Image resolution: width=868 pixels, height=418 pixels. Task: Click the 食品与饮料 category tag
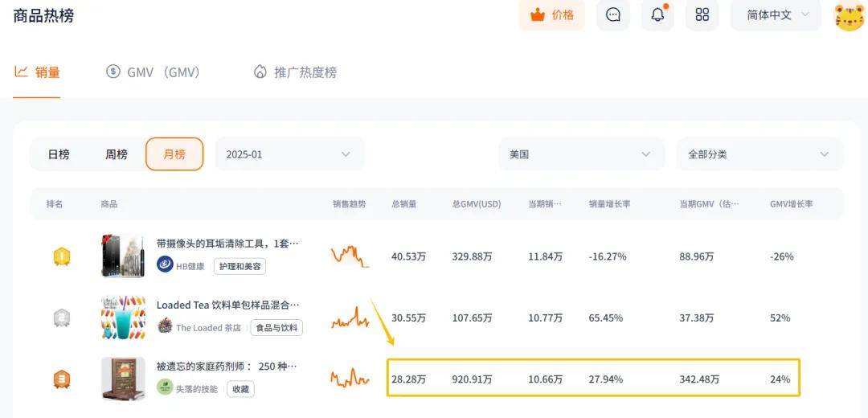276,328
